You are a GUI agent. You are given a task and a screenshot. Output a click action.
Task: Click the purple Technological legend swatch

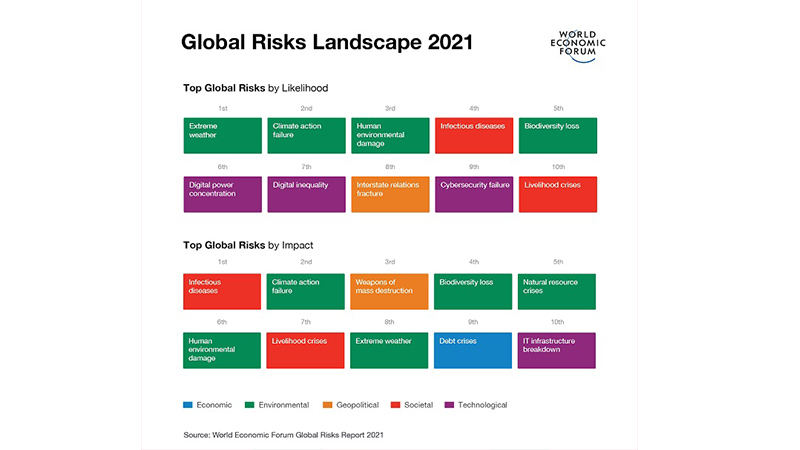click(449, 405)
